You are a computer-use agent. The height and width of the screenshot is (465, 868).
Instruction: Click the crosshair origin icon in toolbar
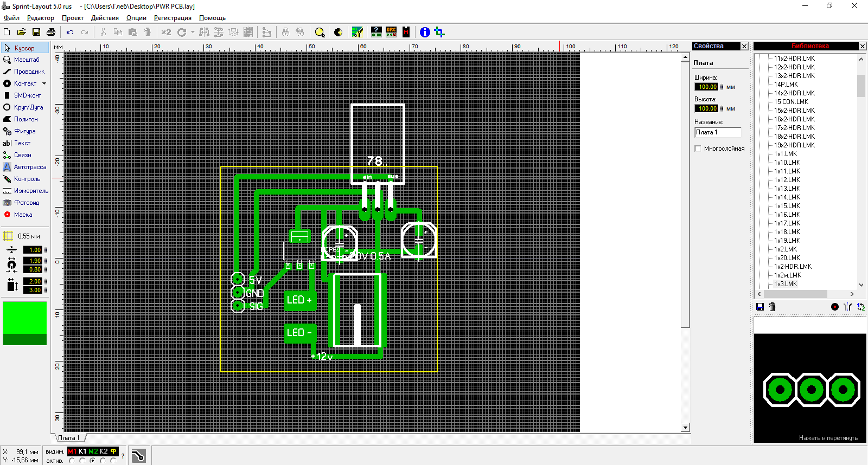click(x=439, y=33)
